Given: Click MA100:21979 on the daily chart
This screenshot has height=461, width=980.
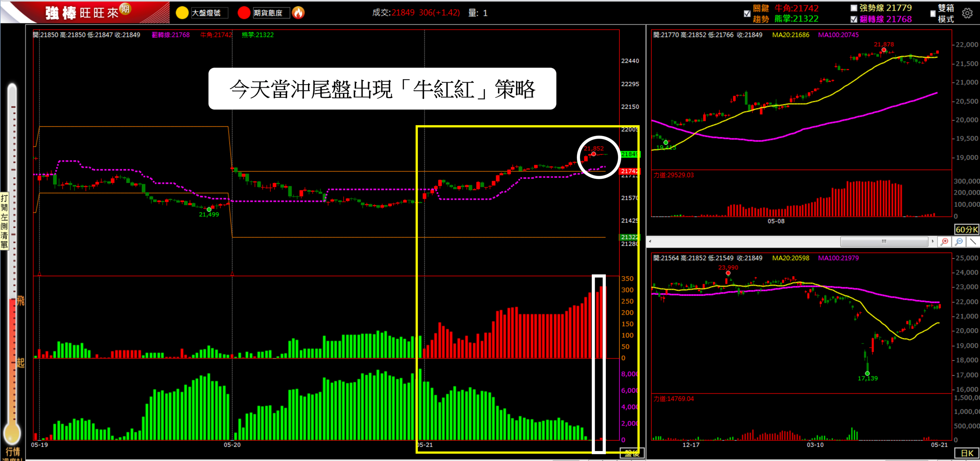Looking at the screenshot, I should [838, 258].
